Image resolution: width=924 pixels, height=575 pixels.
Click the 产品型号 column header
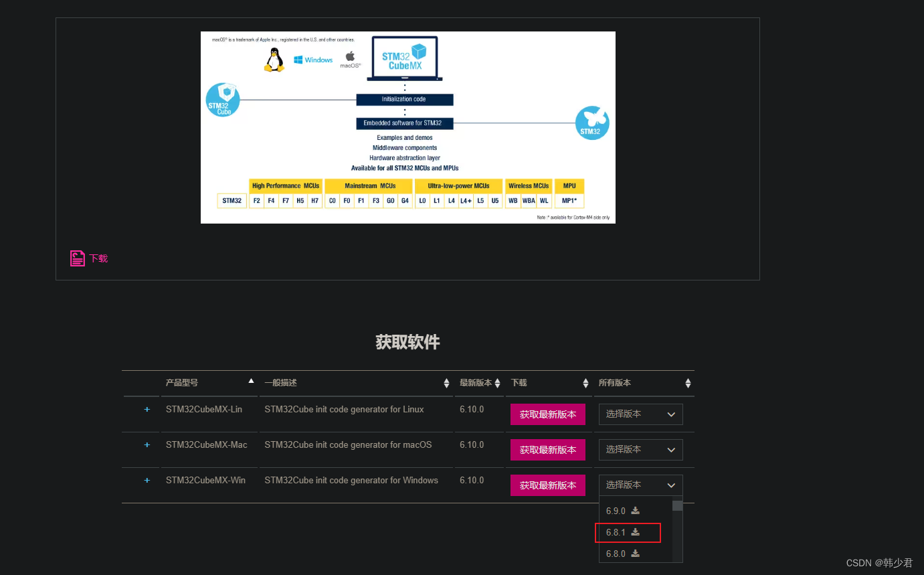click(x=182, y=383)
